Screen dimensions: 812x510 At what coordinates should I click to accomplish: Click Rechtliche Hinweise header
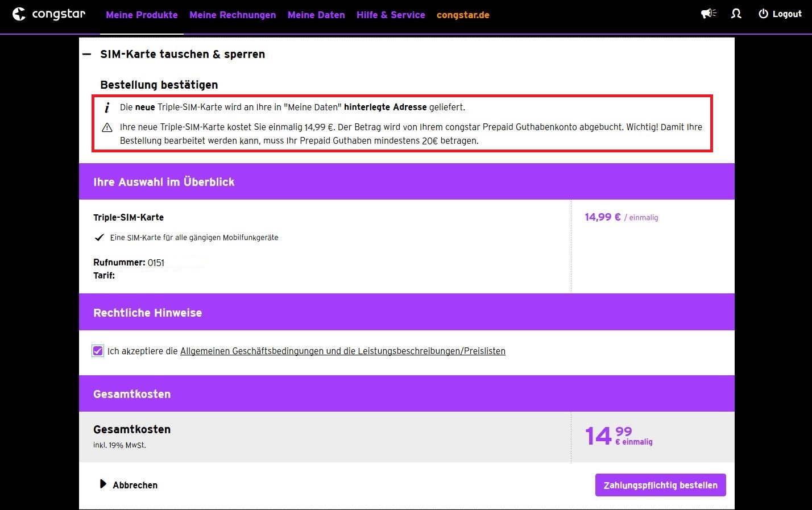(148, 313)
